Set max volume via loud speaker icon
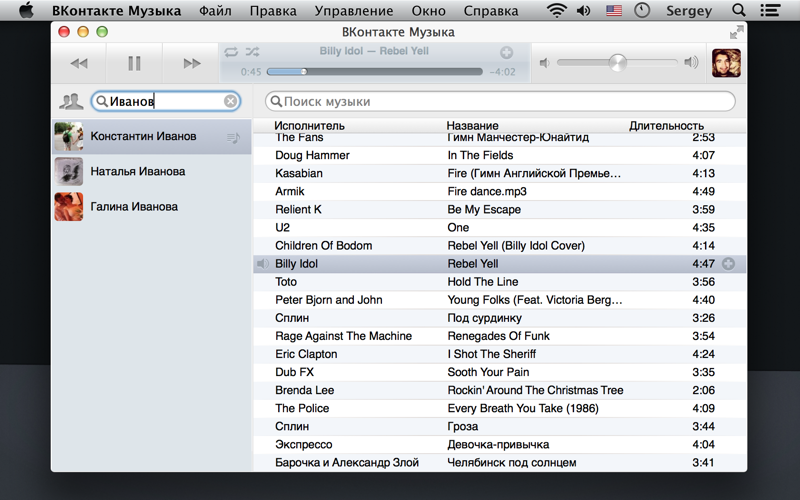 click(x=691, y=62)
